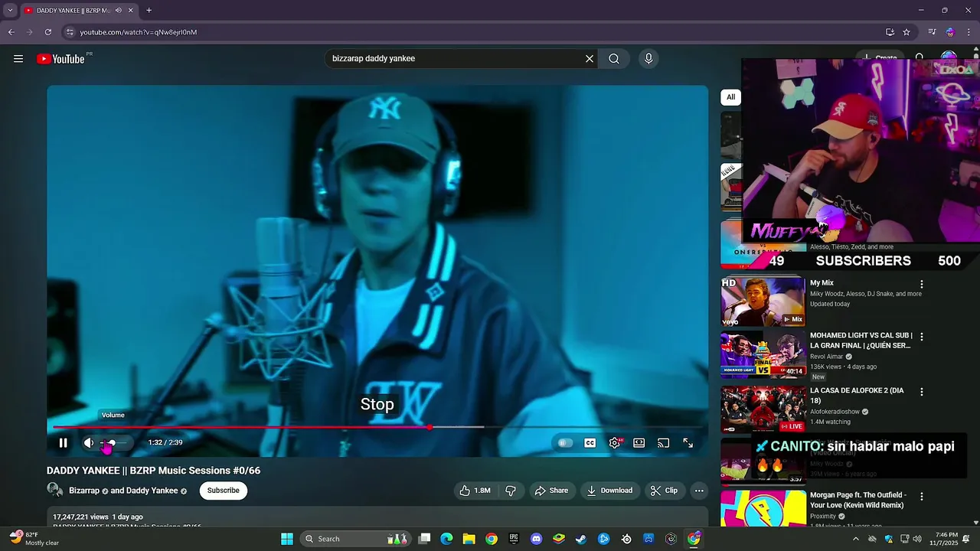This screenshot has height=551, width=980.
Task: View site information icon in address bar
Action: tap(70, 32)
